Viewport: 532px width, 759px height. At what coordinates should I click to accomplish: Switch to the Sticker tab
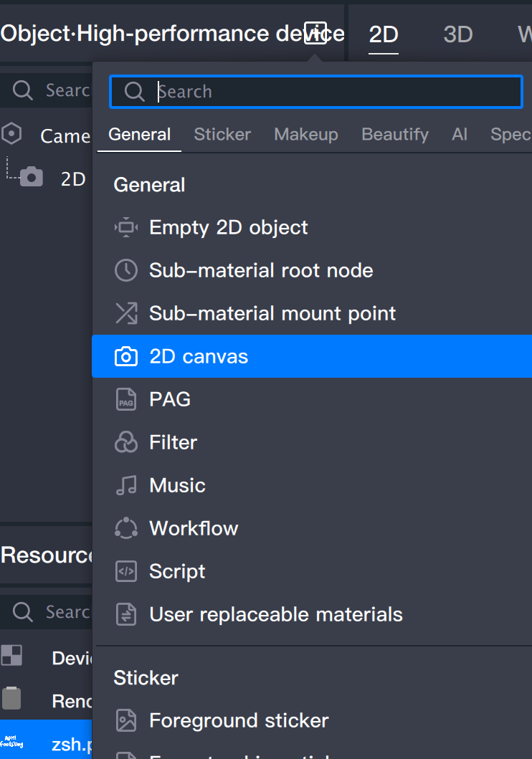click(222, 135)
